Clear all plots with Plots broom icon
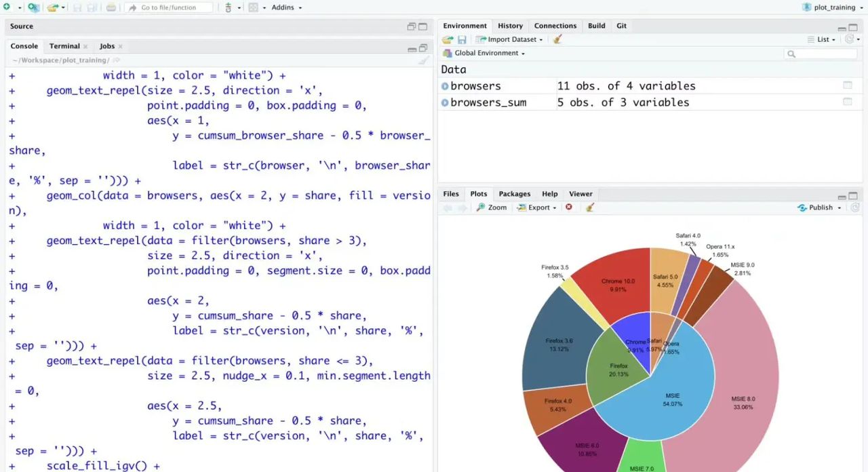 (x=590, y=208)
